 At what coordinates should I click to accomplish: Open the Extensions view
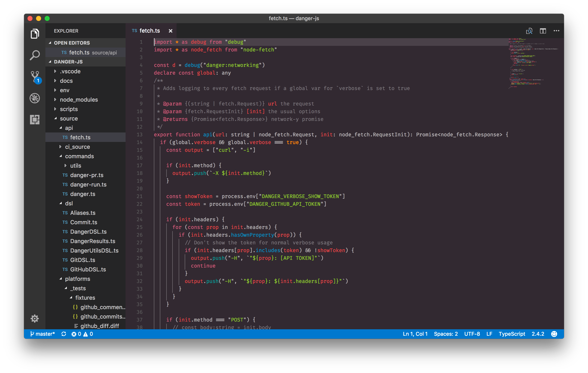click(35, 119)
